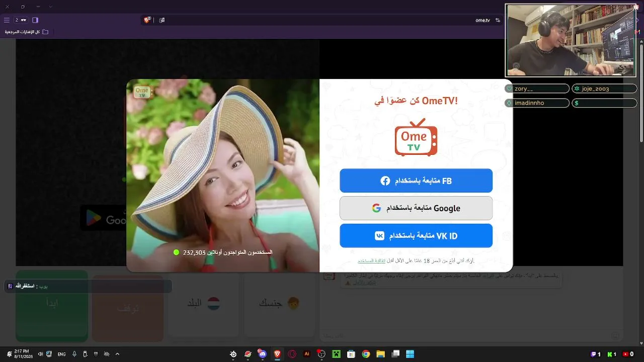Screen dimensions: 644x362
Task: Click the Google Play store badge
Action: pos(103,218)
